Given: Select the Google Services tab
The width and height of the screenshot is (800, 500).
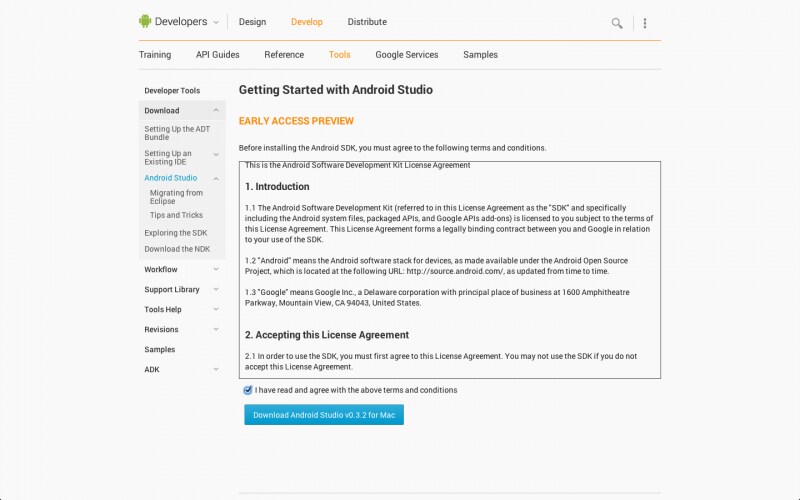Looking at the screenshot, I should click(406, 55).
